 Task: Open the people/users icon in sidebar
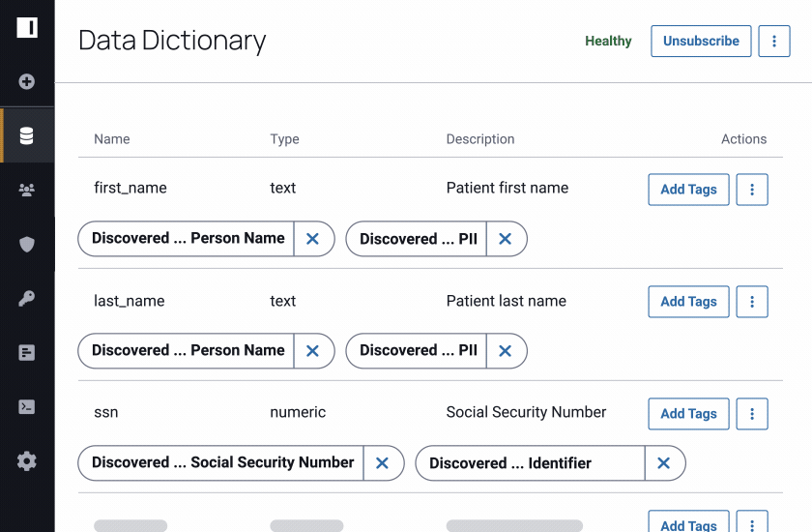[26, 191]
